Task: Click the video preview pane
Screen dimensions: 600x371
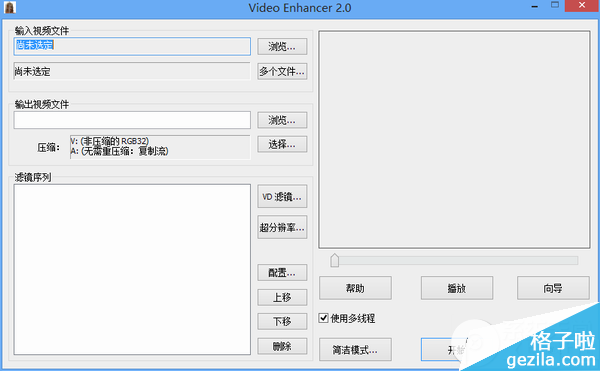Action: pos(454,140)
